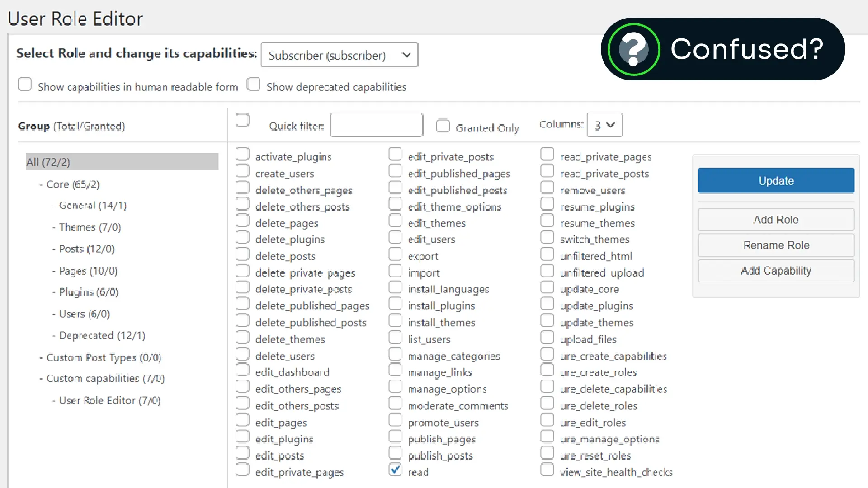Open the Columns count dropdown

604,125
